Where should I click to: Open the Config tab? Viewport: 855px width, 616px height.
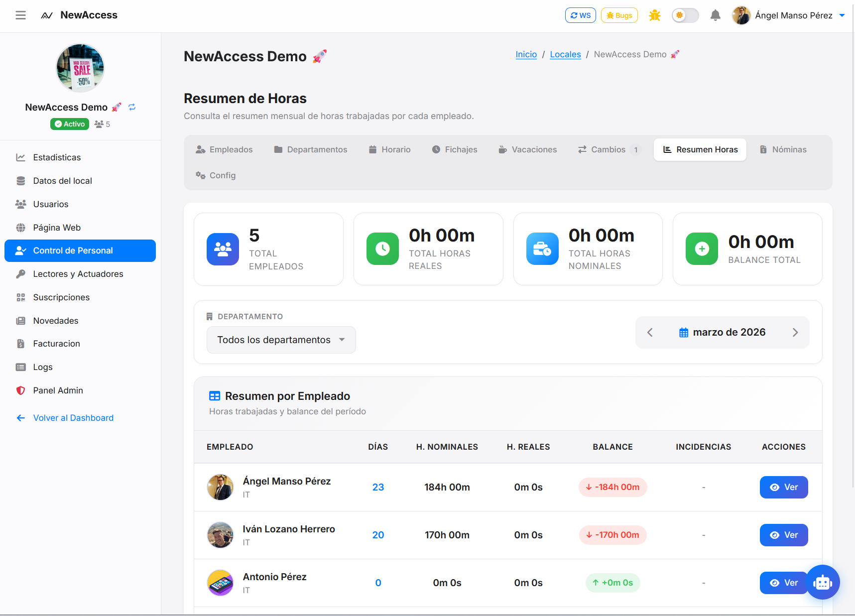tap(216, 176)
